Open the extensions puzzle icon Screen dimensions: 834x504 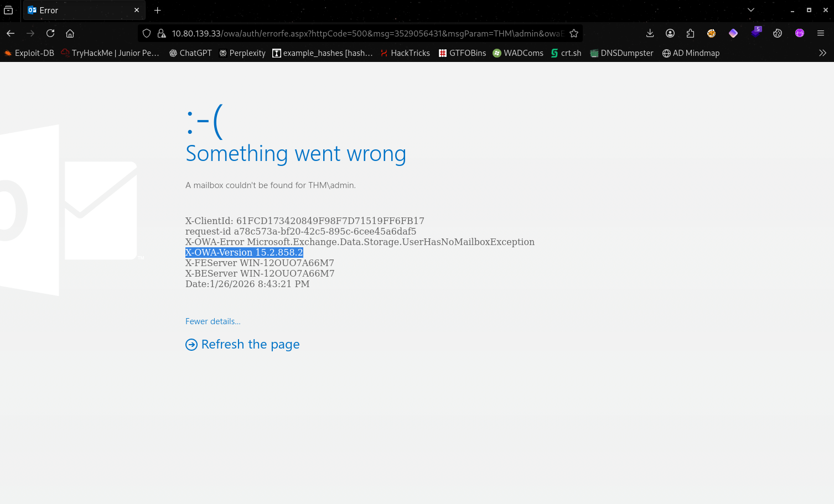690,33
